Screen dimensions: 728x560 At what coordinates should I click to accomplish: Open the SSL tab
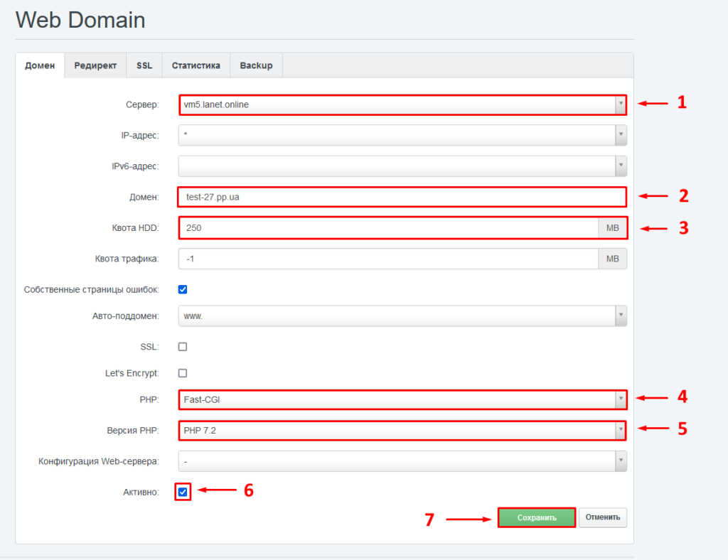point(144,65)
